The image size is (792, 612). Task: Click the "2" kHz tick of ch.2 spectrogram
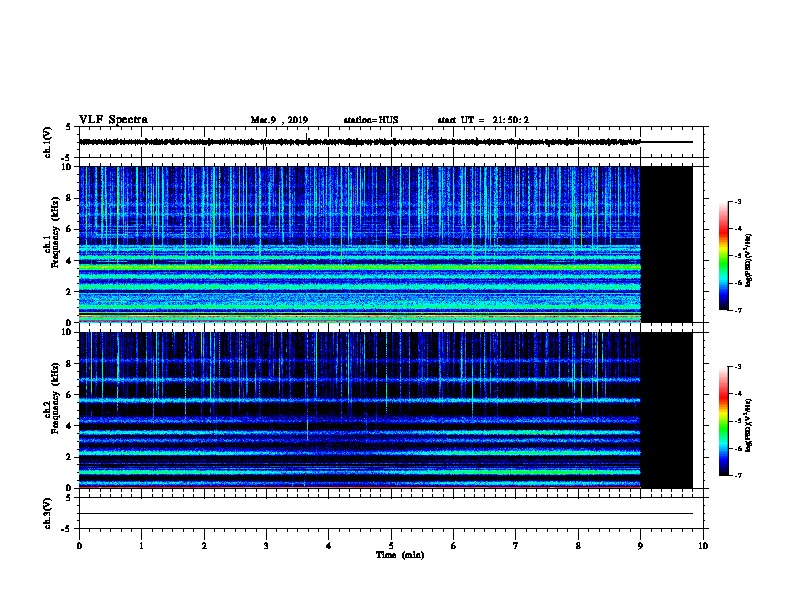pyautogui.click(x=69, y=457)
